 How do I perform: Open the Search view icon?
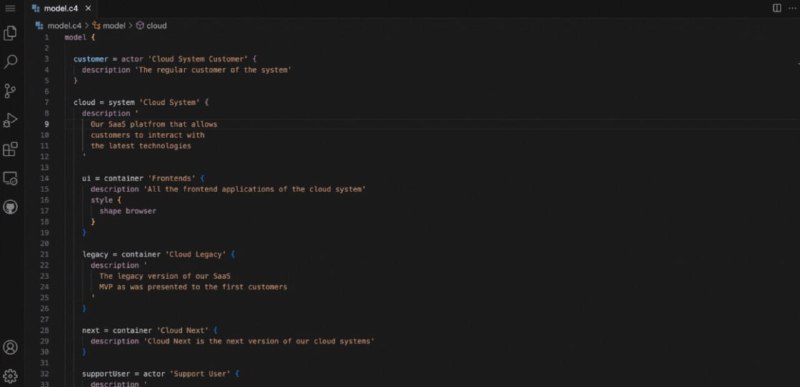10,62
